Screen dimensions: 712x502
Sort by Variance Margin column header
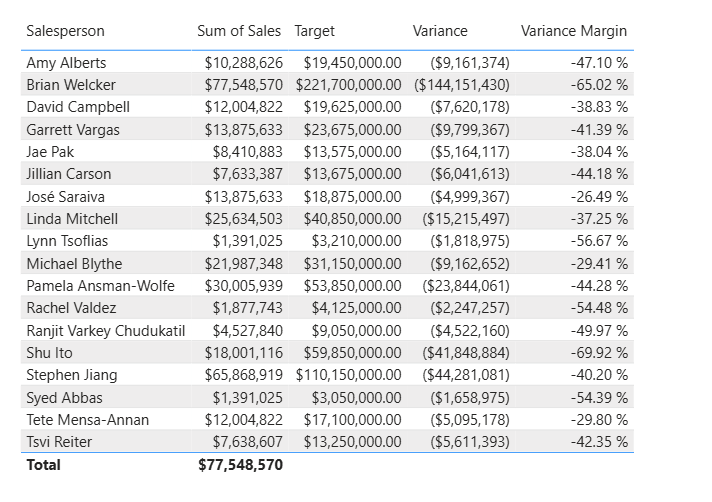click(x=574, y=31)
